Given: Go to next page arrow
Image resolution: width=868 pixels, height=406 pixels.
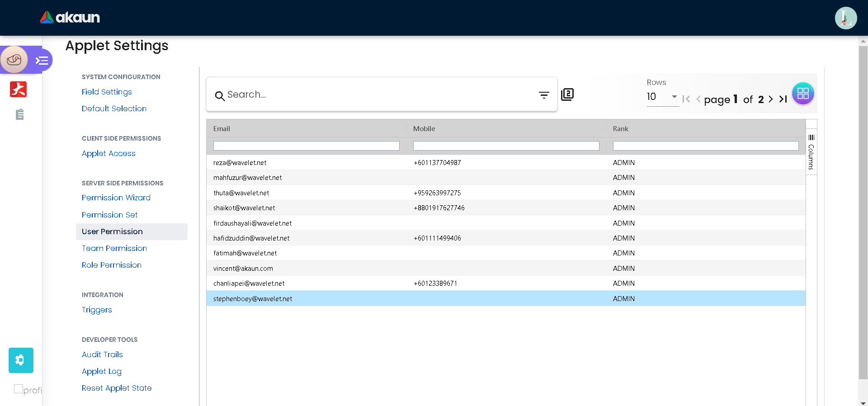Looking at the screenshot, I should [x=771, y=99].
